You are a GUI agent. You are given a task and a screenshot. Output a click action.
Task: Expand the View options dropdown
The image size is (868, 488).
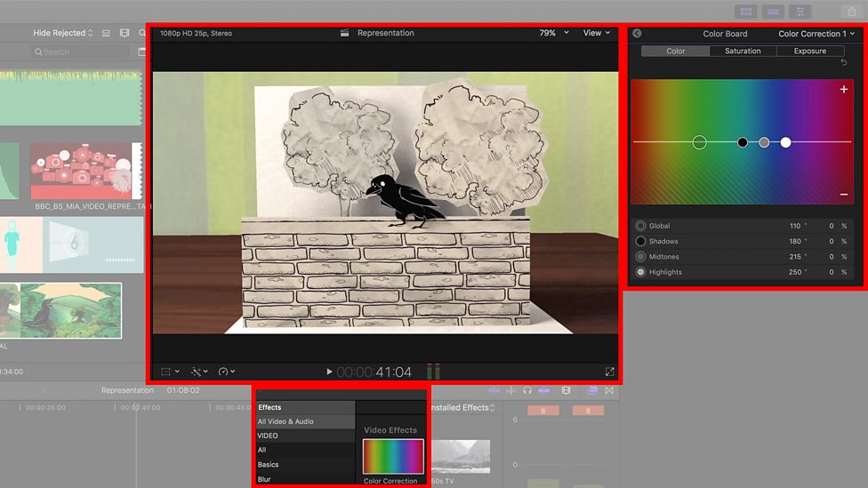[x=597, y=33]
